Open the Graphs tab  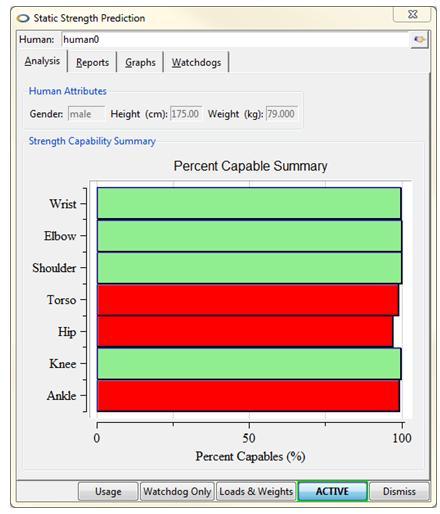coord(140,62)
